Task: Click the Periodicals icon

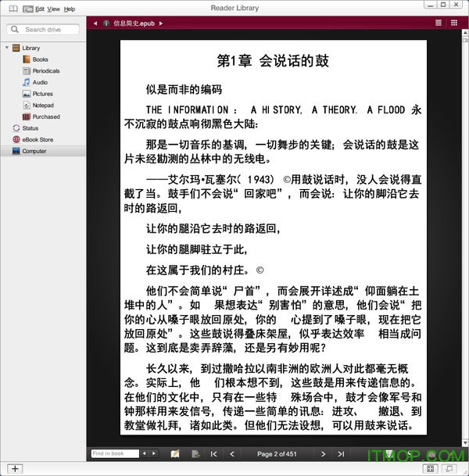Action: [27, 70]
